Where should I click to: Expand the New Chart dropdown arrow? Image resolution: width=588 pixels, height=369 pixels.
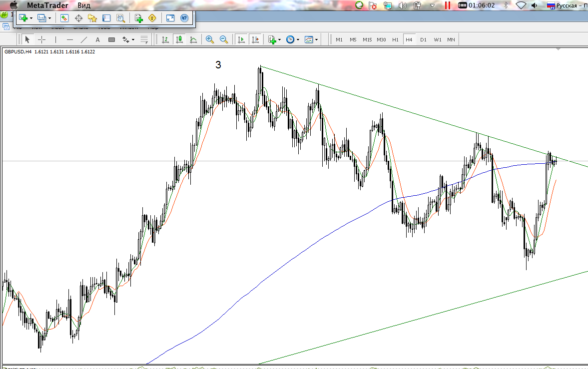pos(31,18)
